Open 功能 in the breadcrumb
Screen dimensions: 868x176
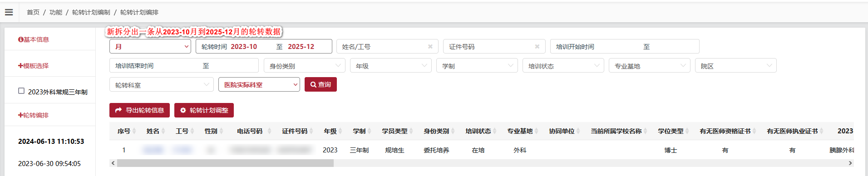56,12
